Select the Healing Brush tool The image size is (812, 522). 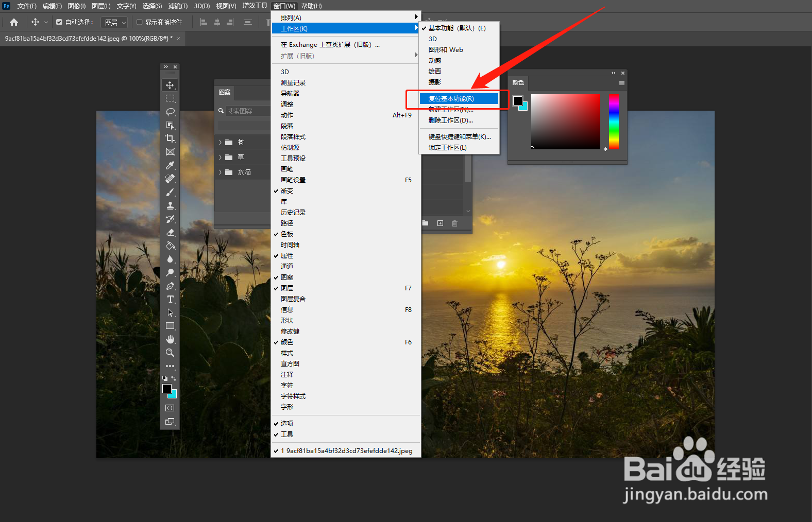pos(170,179)
